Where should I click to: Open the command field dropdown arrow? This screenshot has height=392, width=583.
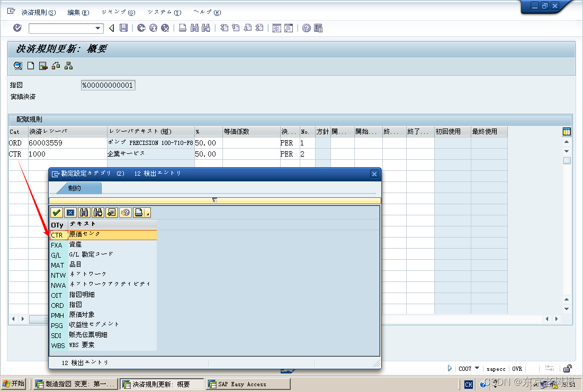click(x=98, y=28)
